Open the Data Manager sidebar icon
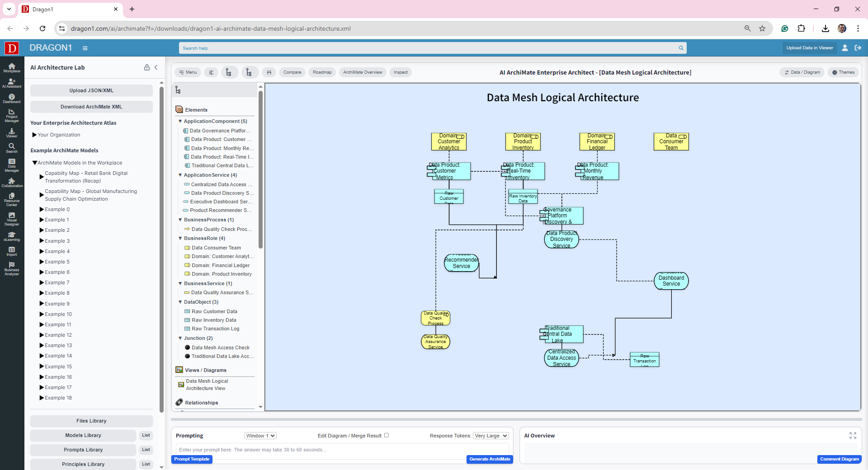868x470 pixels. coord(12,165)
